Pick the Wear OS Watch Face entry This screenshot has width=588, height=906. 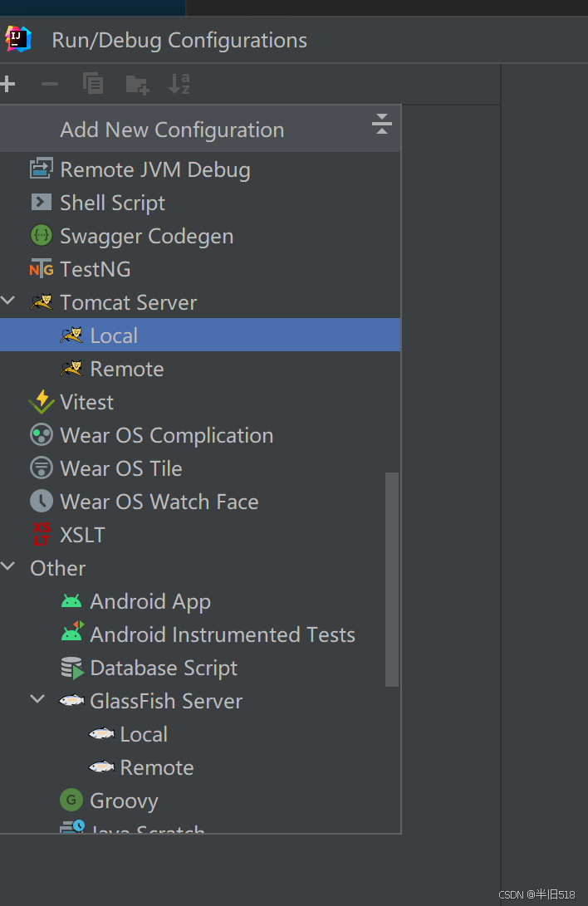pyautogui.click(x=200, y=502)
